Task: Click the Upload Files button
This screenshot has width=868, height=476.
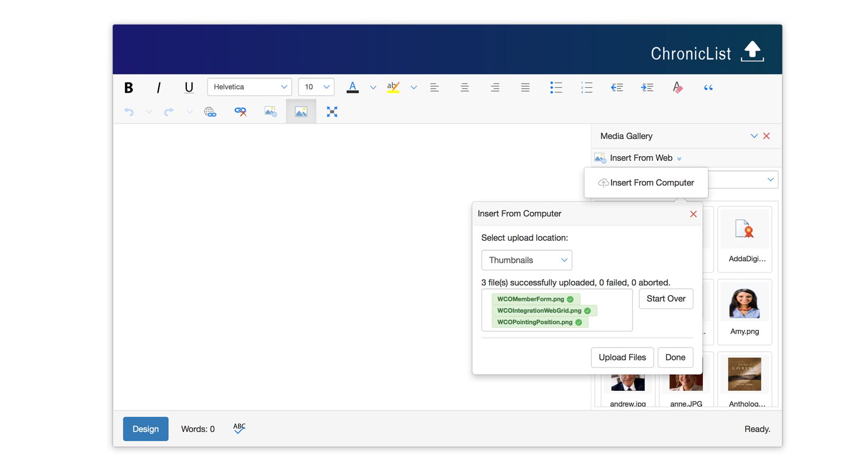Action: point(622,358)
